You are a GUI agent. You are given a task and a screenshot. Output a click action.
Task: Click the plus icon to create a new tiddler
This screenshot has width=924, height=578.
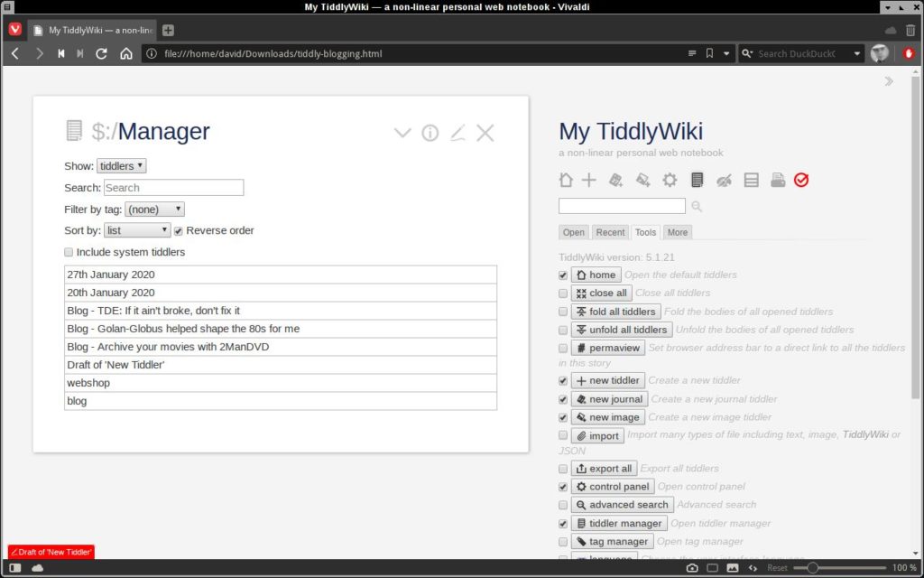(588, 180)
